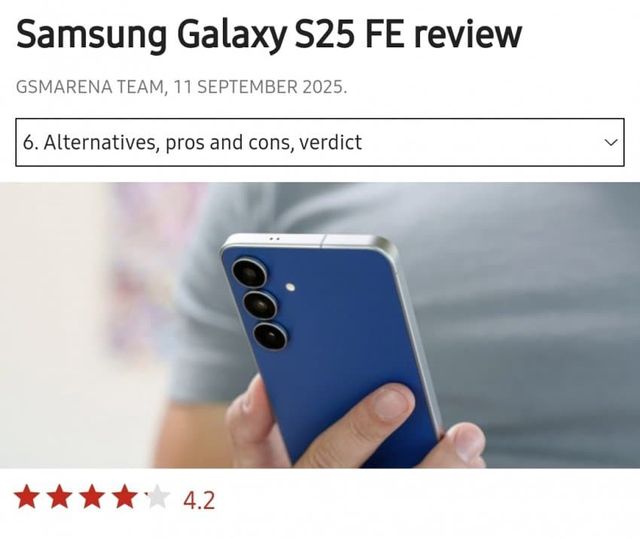Open the review page chapter dropdown
This screenshot has width=640, height=539.
(x=320, y=142)
